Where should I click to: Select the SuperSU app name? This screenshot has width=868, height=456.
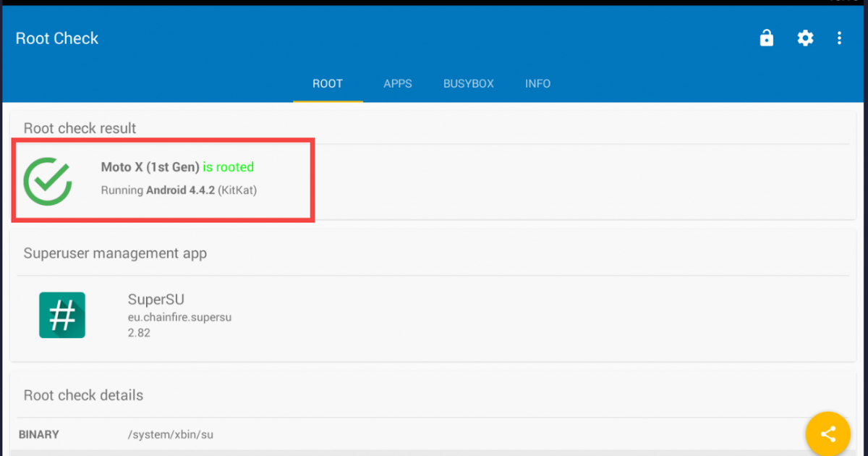pos(156,300)
